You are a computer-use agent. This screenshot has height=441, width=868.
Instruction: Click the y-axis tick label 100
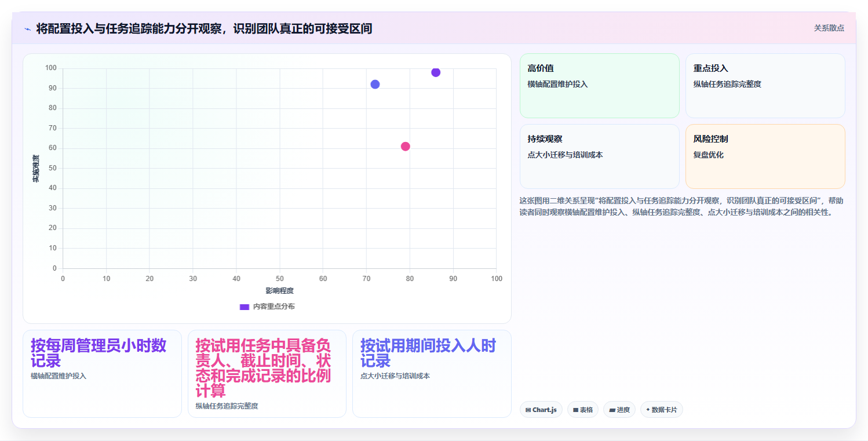[51, 68]
